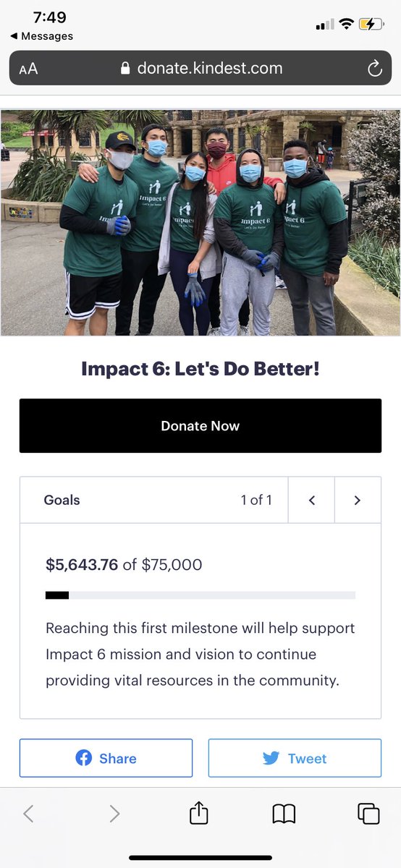
Task: Go forward with Safari forward arrow
Action: click(114, 814)
